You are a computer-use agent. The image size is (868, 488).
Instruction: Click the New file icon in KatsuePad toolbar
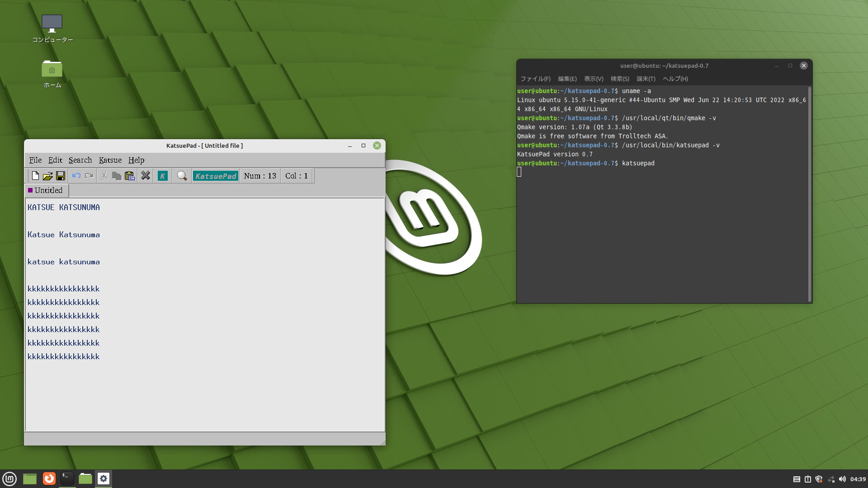click(x=35, y=176)
